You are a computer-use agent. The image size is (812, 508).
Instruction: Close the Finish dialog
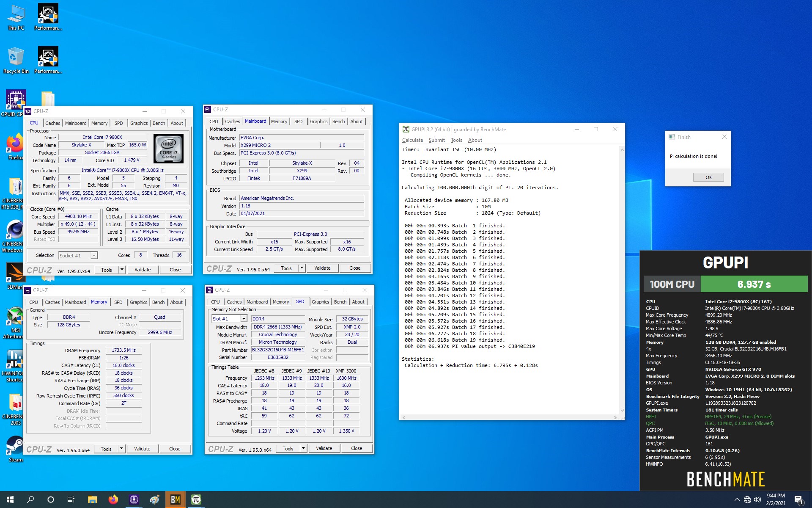point(724,137)
